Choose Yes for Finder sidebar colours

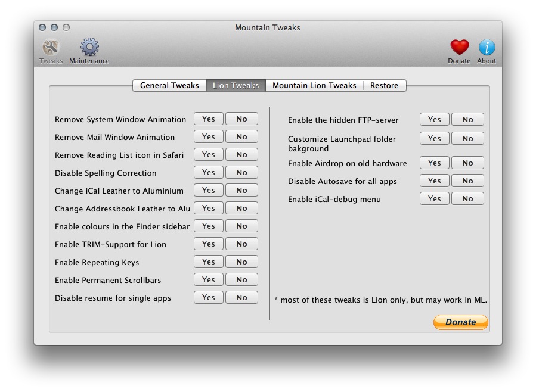[209, 226]
